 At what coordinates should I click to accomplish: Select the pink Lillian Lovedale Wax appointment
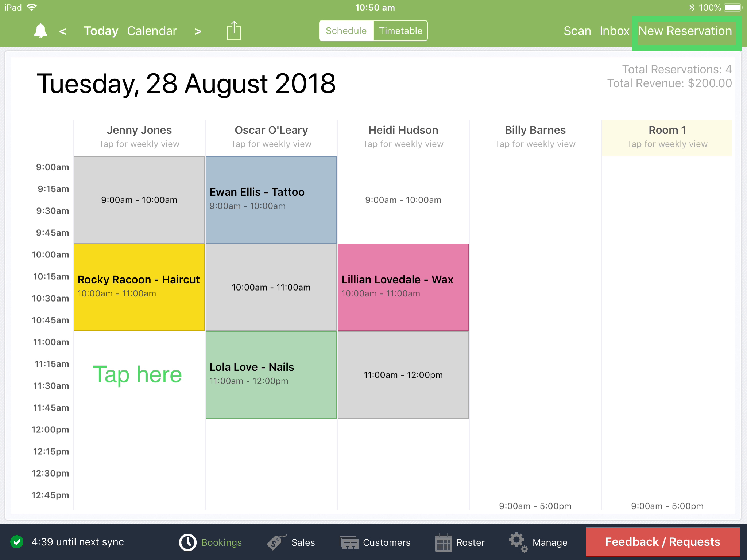pyautogui.click(x=403, y=287)
